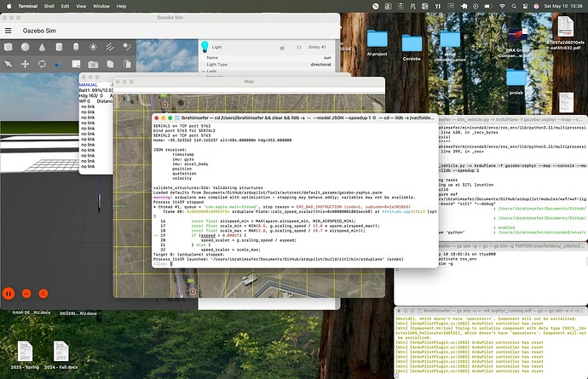Image resolution: width=588 pixels, height=379 pixels.
Task: Insert a Sphere shape in Gazebo
Action: point(25,47)
